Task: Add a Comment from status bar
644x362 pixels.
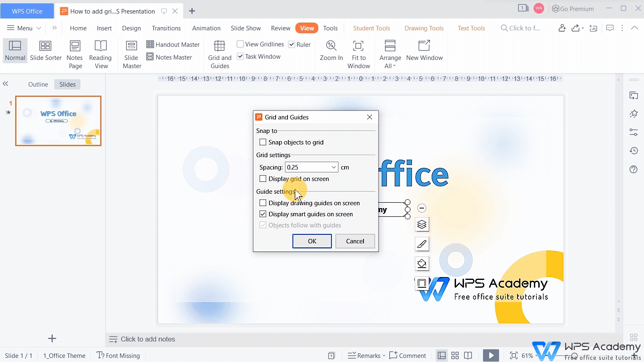Action: [x=407, y=355]
